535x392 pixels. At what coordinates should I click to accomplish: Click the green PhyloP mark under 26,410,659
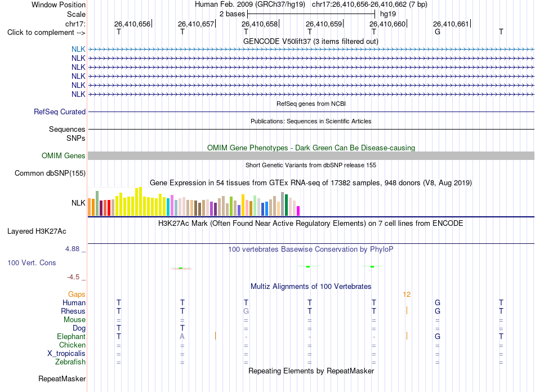coord(307,266)
